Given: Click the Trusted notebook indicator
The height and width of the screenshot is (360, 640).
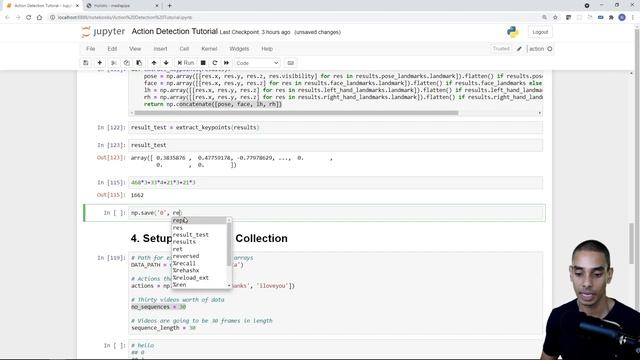Looking at the screenshot, I should pyautogui.click(x=501, y=49).
